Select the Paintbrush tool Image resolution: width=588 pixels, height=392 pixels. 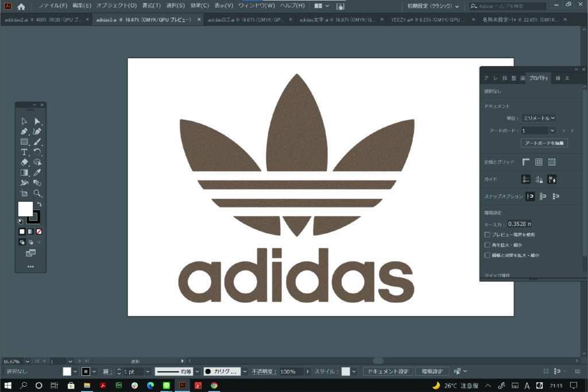[37, 141]
